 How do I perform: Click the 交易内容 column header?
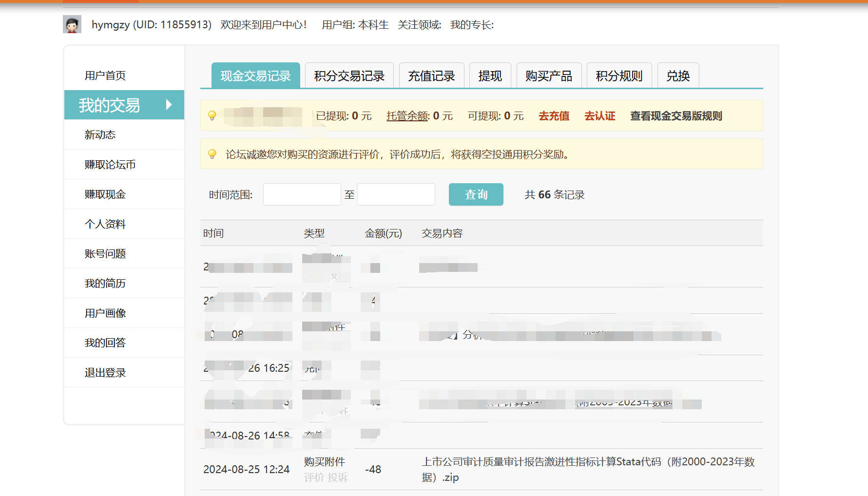[443, 233]
